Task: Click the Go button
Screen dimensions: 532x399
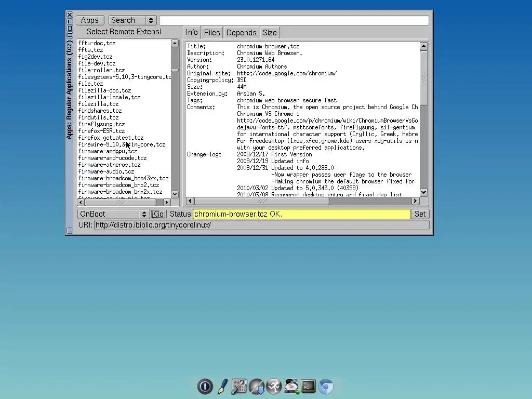Action: 158,214
